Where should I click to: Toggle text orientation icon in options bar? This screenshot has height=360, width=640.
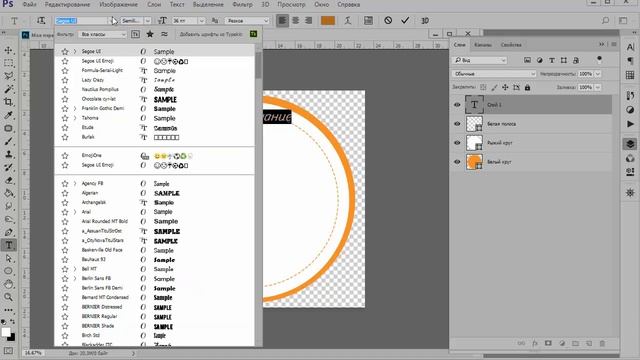pos(41,20)
